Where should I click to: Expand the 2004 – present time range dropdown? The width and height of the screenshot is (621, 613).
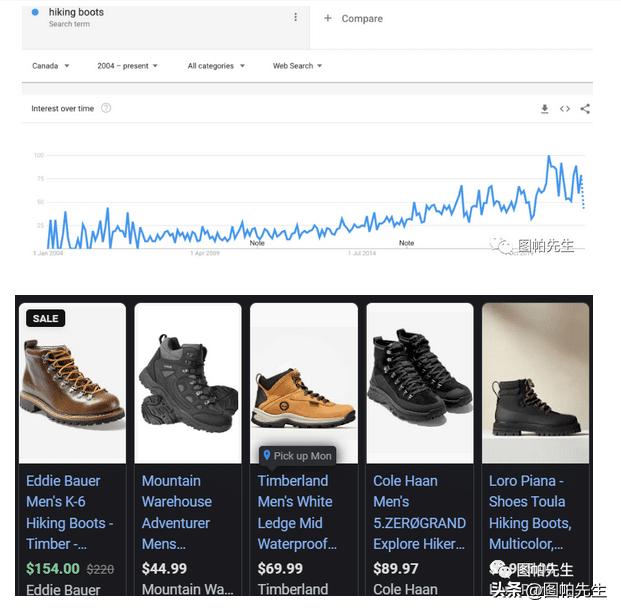tap(128, 66)
